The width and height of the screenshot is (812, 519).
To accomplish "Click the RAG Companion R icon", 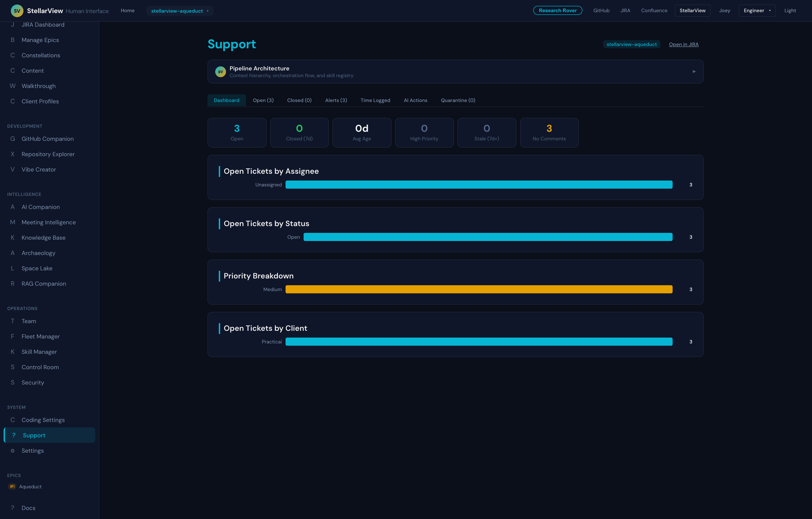I will pos(12,283).
